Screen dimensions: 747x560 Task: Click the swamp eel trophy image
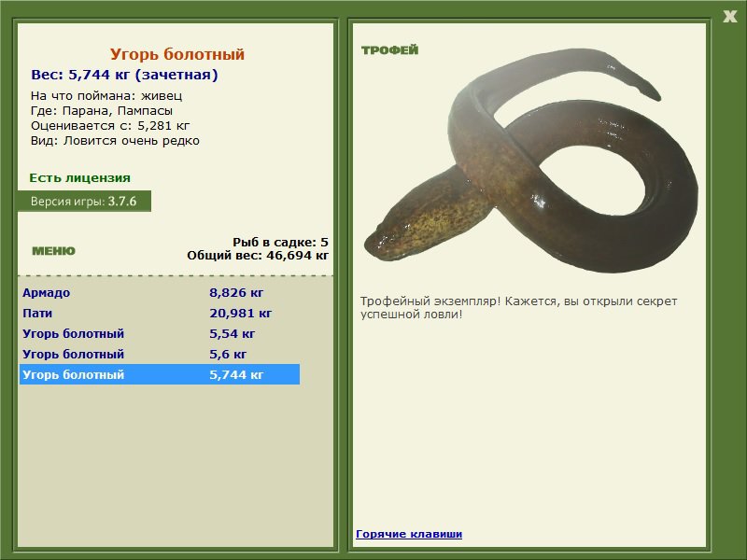[530, 161]
